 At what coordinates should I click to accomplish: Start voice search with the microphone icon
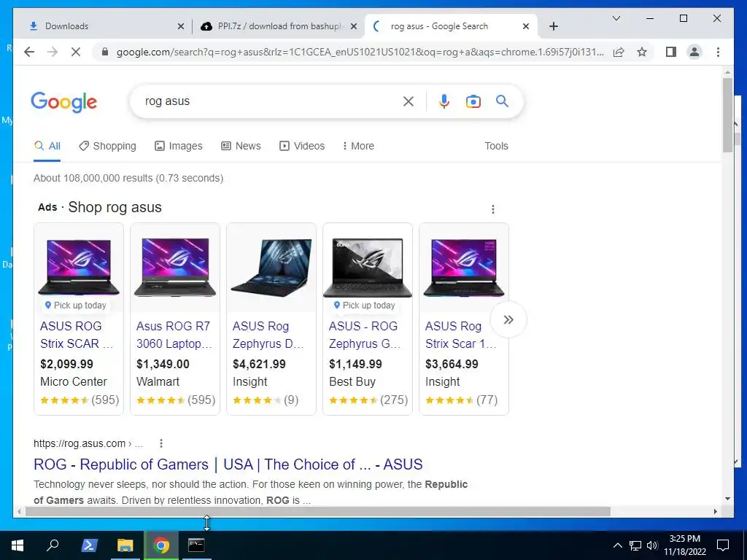point(444,101)
